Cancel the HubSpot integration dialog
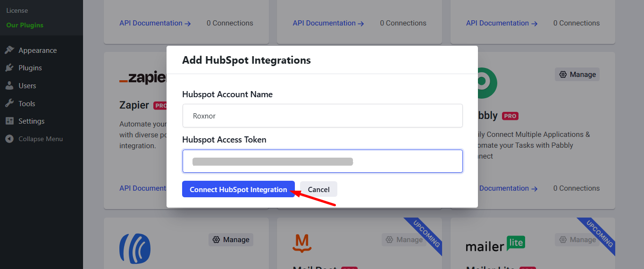The width and height of the screenshot is (644, 269). click(x=318, y=189)
